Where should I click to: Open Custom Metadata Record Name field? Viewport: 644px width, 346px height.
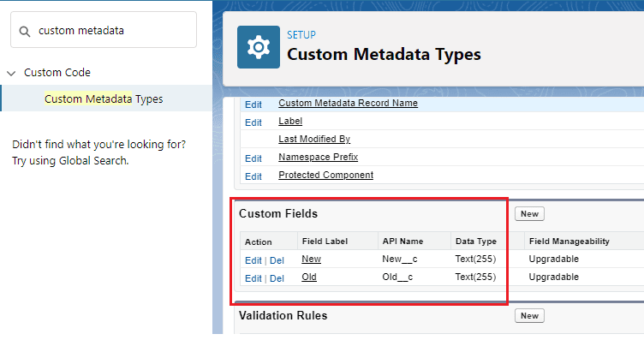[x=348, y=104]
